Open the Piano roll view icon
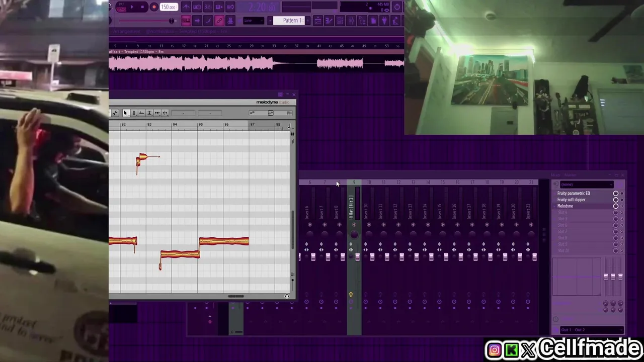Screen dimensions: 644x362 pyautogui.click(x=329, y=21)
